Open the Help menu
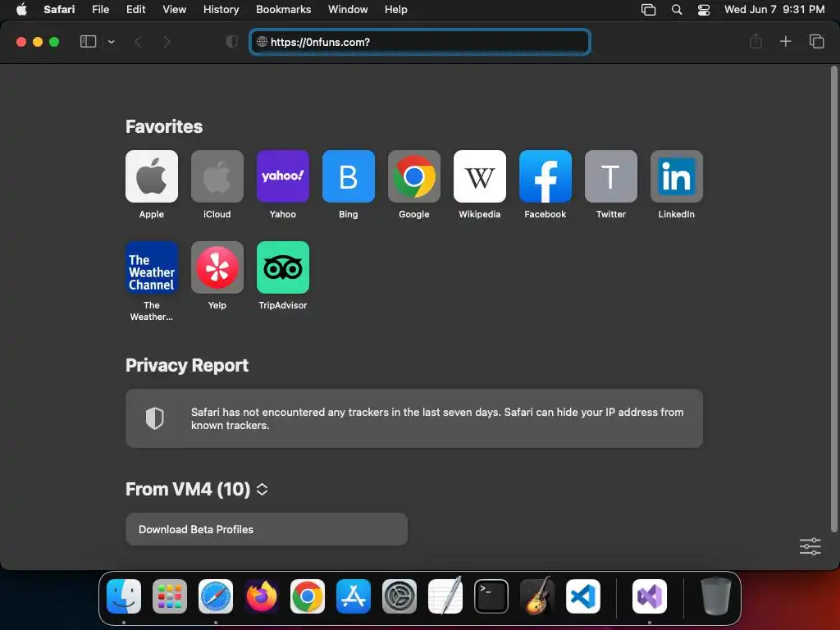The image size is (840, 630). tap(396, 9)
